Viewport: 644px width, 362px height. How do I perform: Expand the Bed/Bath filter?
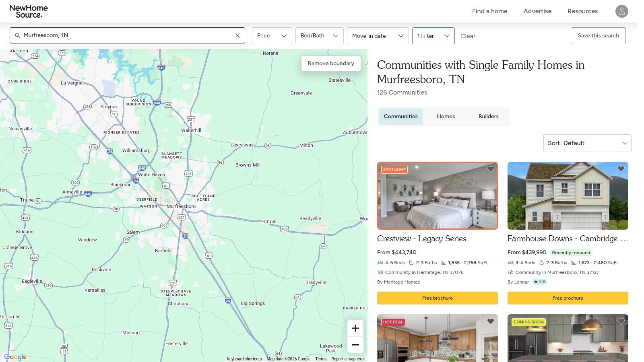tap(320, 36)
